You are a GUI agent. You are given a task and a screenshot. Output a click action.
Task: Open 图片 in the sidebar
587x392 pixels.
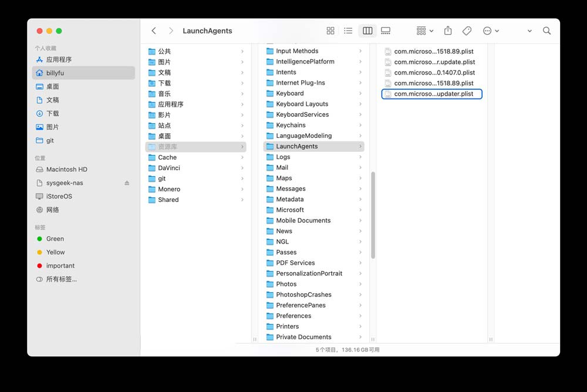pyautogui.click(x=83, y=127)
